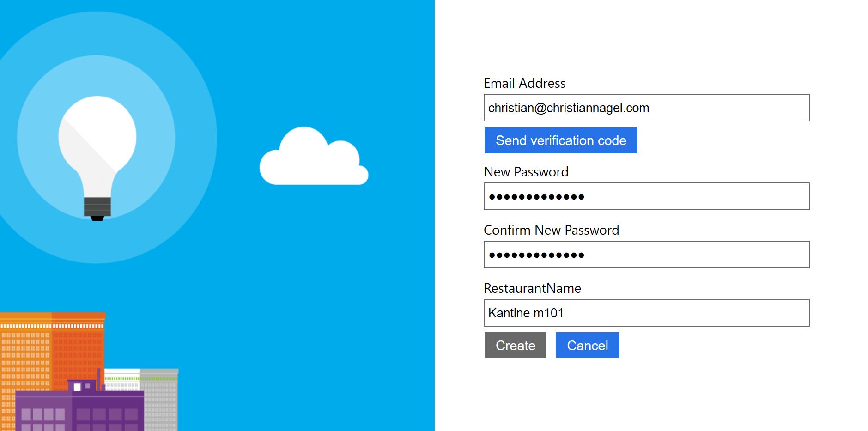Focus the Email Address input field
This screenshot has width=868, height=431.
(646, 108)
